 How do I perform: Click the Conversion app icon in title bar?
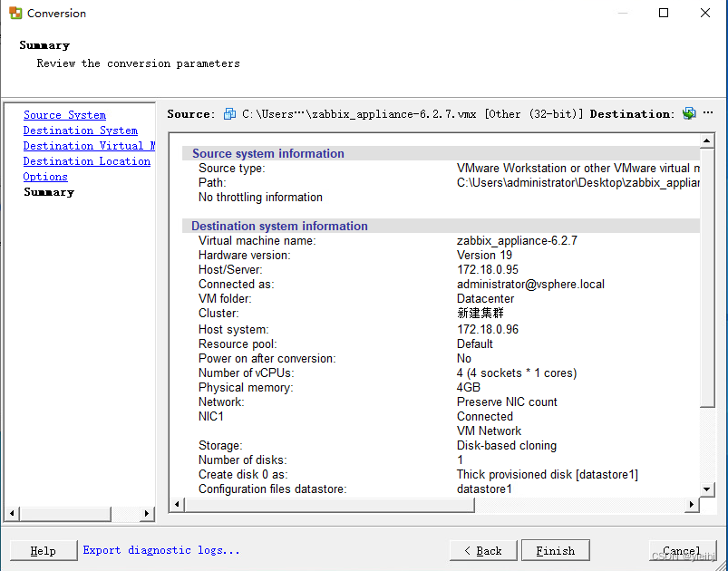coord(15,13)
